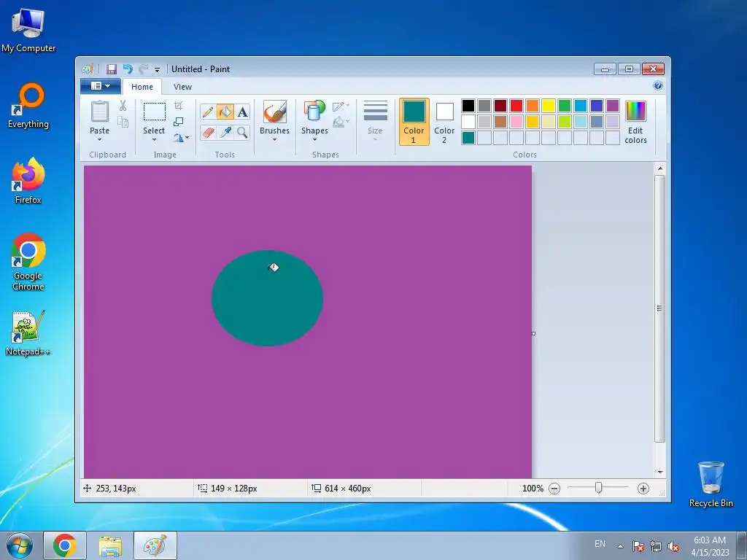Show hidden tray icons arrow
Screen dimensions: 747x560
(620, 546)
